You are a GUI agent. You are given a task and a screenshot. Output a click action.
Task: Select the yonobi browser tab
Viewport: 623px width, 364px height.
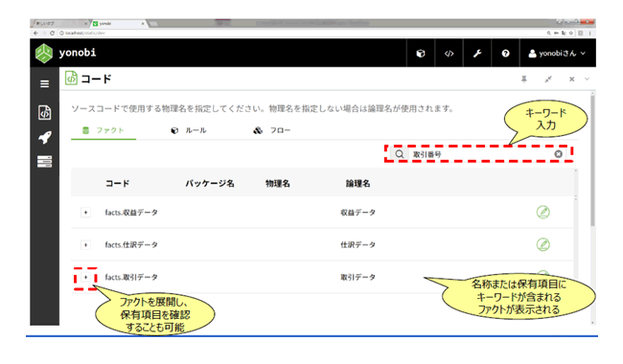click(x=119, y=24)
